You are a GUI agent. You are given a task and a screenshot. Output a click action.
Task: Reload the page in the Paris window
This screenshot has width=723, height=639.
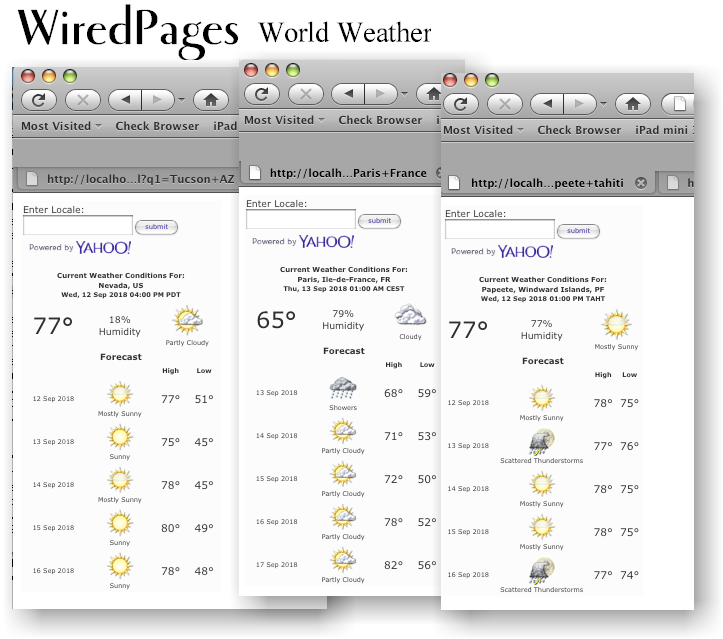(x=261, y=94)
